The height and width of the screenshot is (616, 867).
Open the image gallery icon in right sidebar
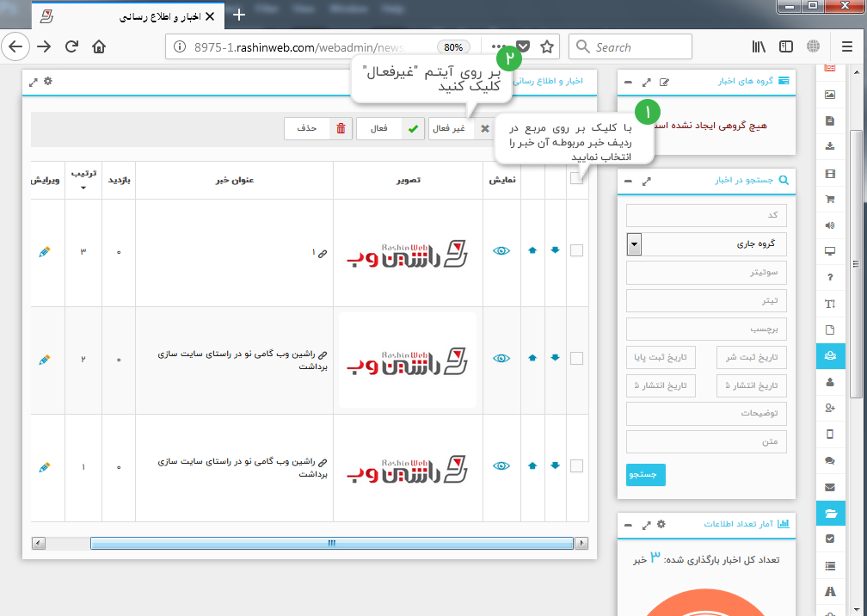point(830,95)
